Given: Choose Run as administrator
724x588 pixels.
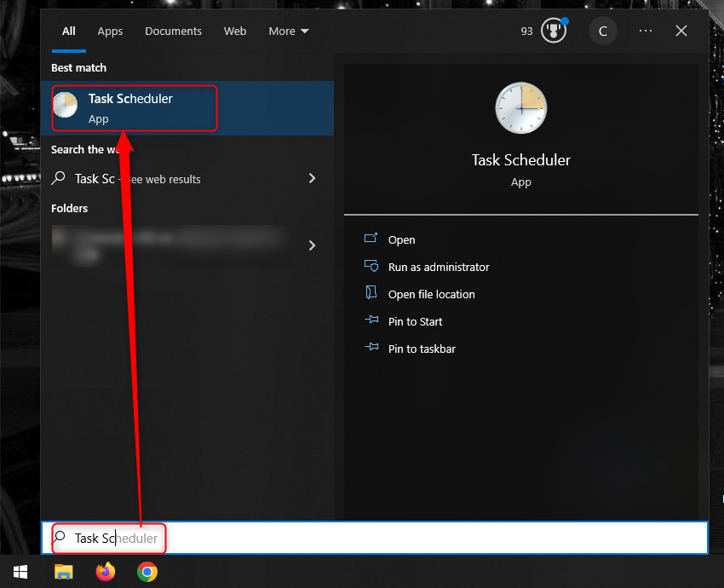Looking at the screenshot, I should (438, 267).
